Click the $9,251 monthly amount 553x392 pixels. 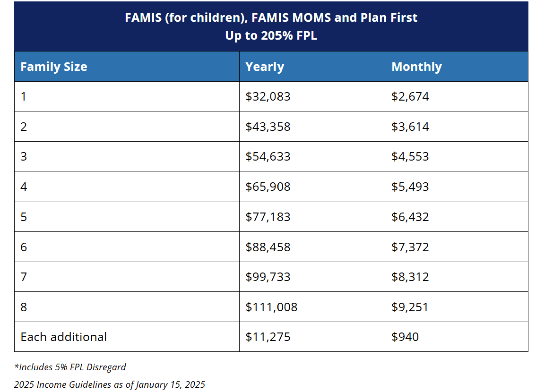[x=410, y=307]
